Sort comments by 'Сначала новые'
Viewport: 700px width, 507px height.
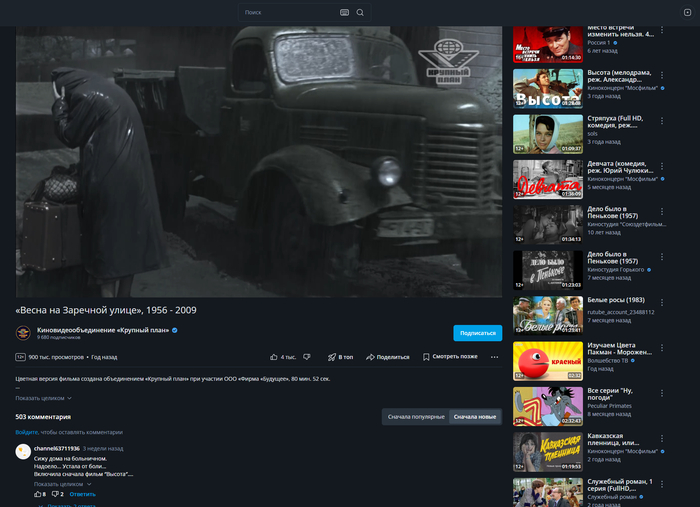click(x=475, y=417)
